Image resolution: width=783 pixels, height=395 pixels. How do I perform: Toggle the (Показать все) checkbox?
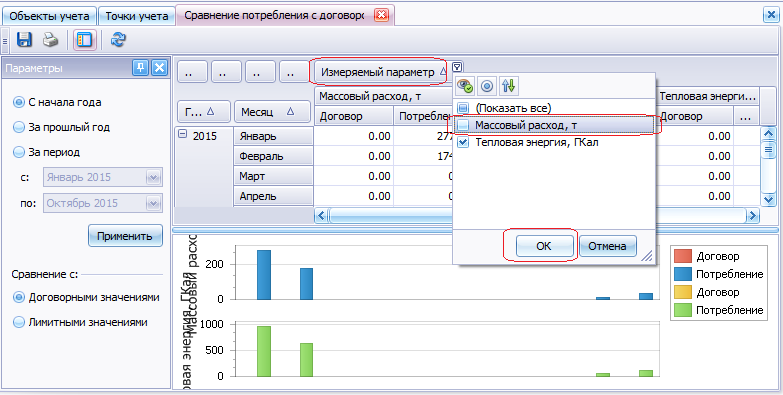click(x=463, y=107)
